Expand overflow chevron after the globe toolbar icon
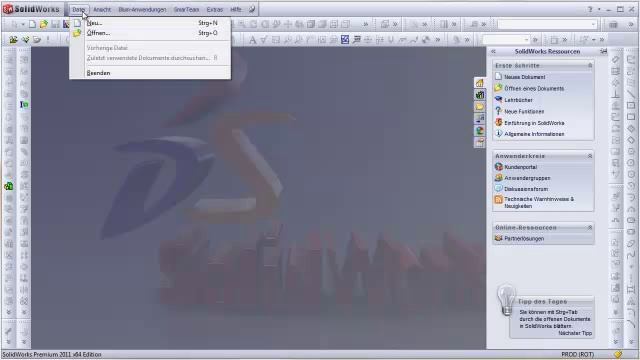The image size is (640, 360). point(438,40)
